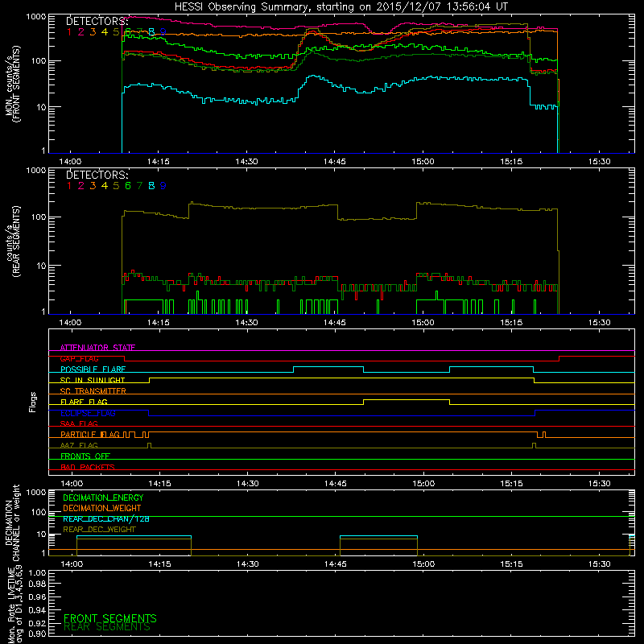Click the DECIMATION_WEIGHT legend label
This screenshot has height=644, width=644.
point(102,508)
